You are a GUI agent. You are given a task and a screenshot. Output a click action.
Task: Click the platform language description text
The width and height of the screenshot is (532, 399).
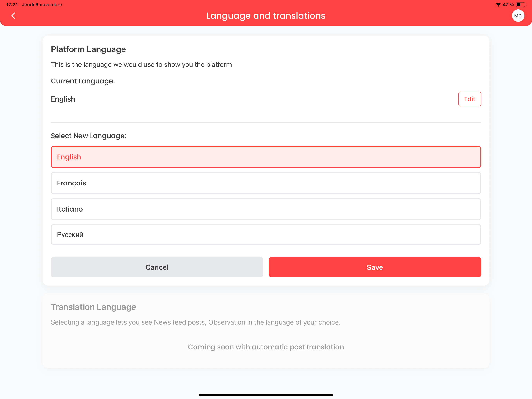pyautogui.click(x=141, y=64)
